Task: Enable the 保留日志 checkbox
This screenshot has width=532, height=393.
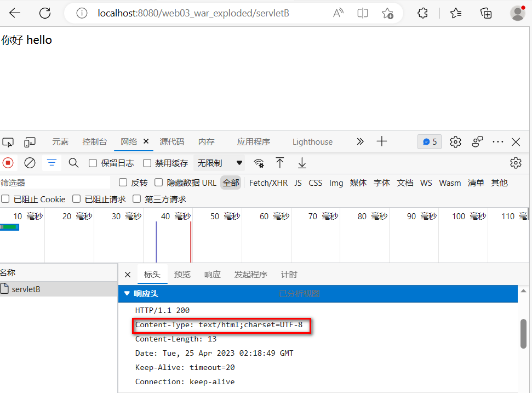Action: 93,163
